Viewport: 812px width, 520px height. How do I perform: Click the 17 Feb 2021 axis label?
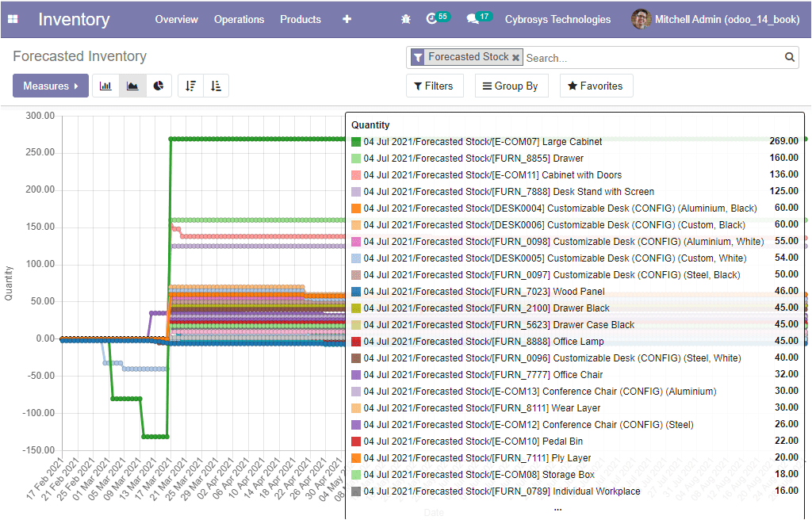[45, 479]
